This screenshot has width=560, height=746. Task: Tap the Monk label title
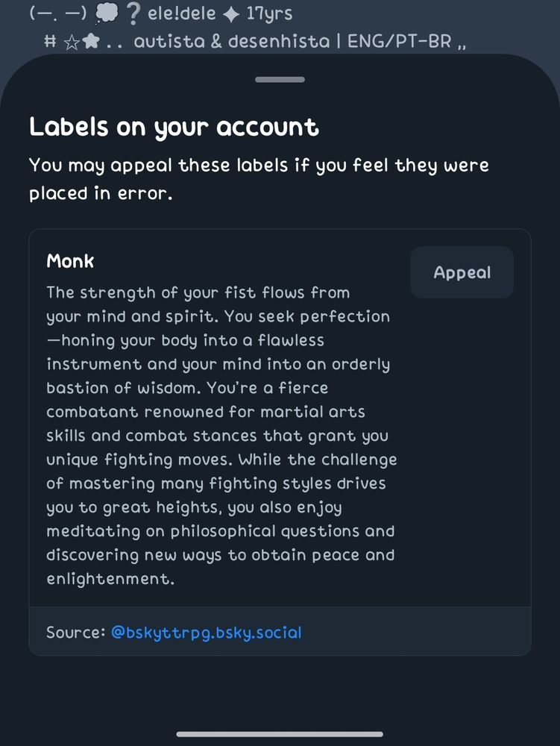pos(70,261)
